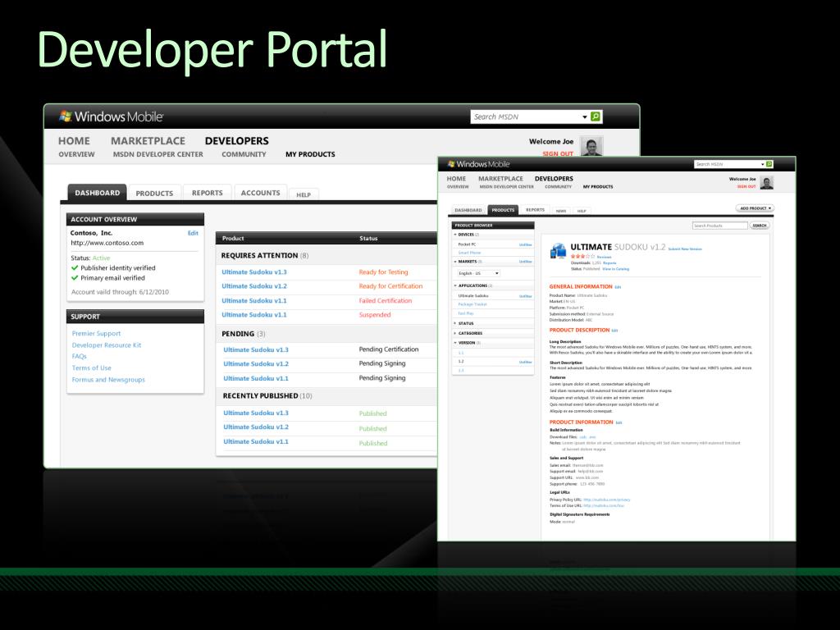
Task: Click the star rating under Ultimate Sudoku title
Action: coord(583,257)
